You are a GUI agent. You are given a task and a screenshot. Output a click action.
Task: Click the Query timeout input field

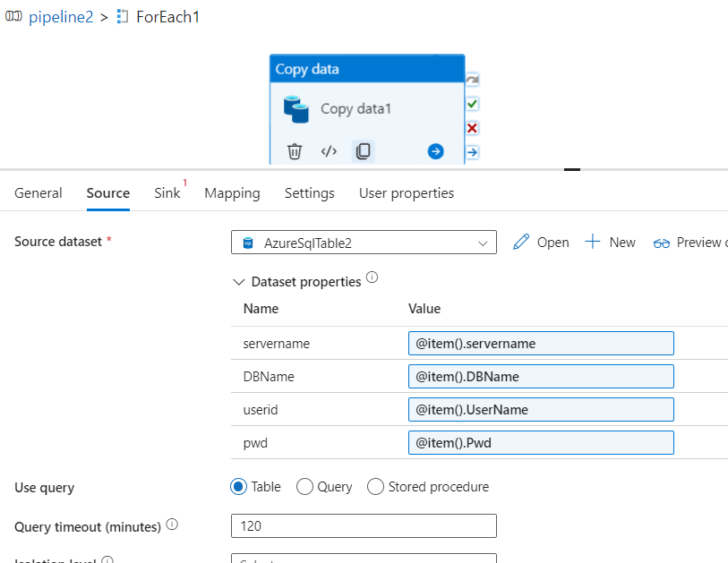(x=364, y=526)
